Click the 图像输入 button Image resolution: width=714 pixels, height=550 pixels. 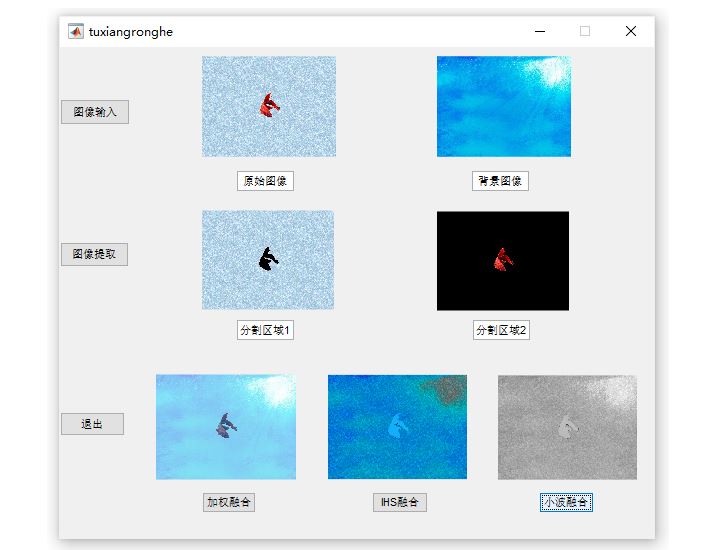(95, 112)
